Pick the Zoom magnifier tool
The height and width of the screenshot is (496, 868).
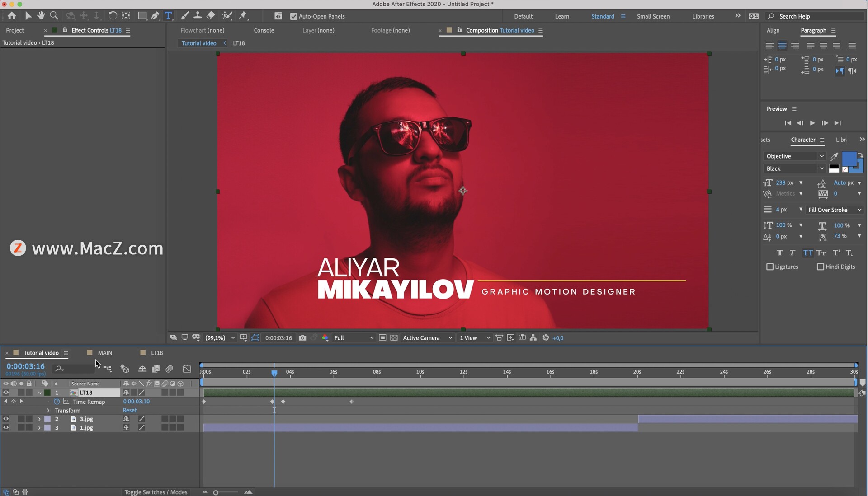coord(54,16)
